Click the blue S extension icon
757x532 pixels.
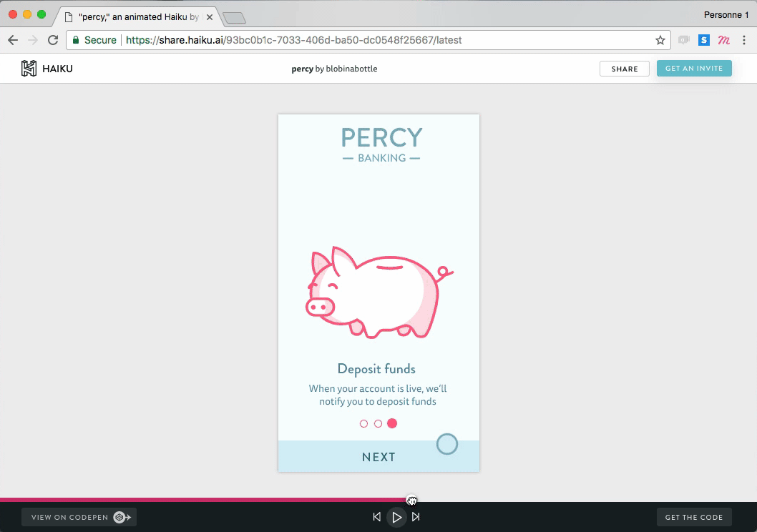[704, 41]
